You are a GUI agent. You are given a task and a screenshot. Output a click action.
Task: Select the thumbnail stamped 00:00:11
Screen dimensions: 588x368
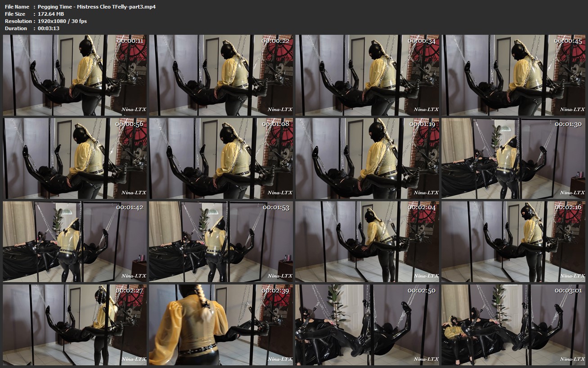(x=75, y=75)
